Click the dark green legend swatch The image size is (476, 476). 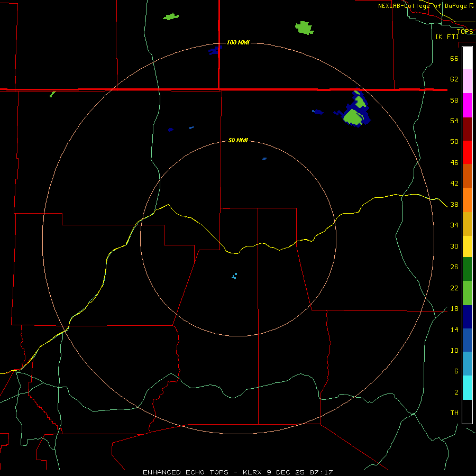point(467,269)
